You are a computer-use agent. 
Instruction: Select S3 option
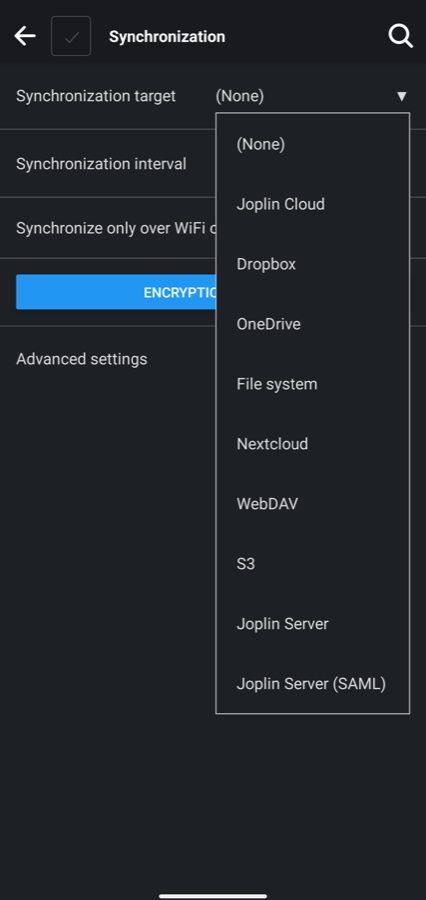(312, 564)
